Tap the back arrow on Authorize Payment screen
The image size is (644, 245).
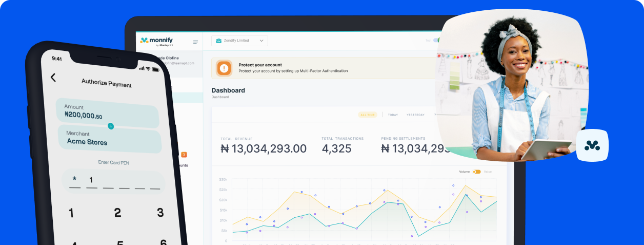[x=53, y=78]
